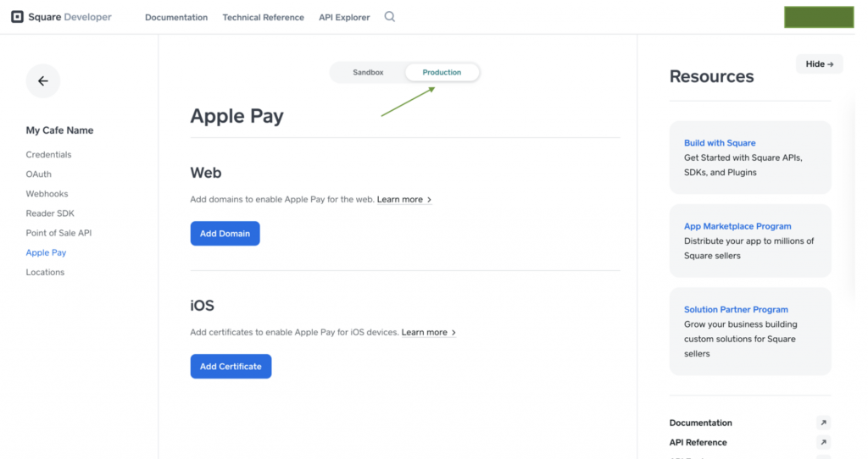Open Learn more link under iOS
Viewport: 868px width, 459px height.
pos(428,332)
